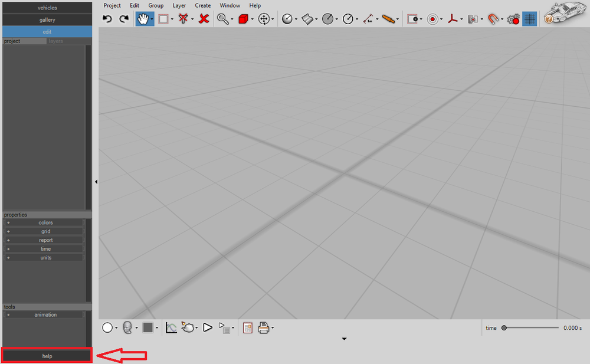Click the two-panel collision icon
The image size is (590, 364).
pyautogui.click(x=473, y=19)
